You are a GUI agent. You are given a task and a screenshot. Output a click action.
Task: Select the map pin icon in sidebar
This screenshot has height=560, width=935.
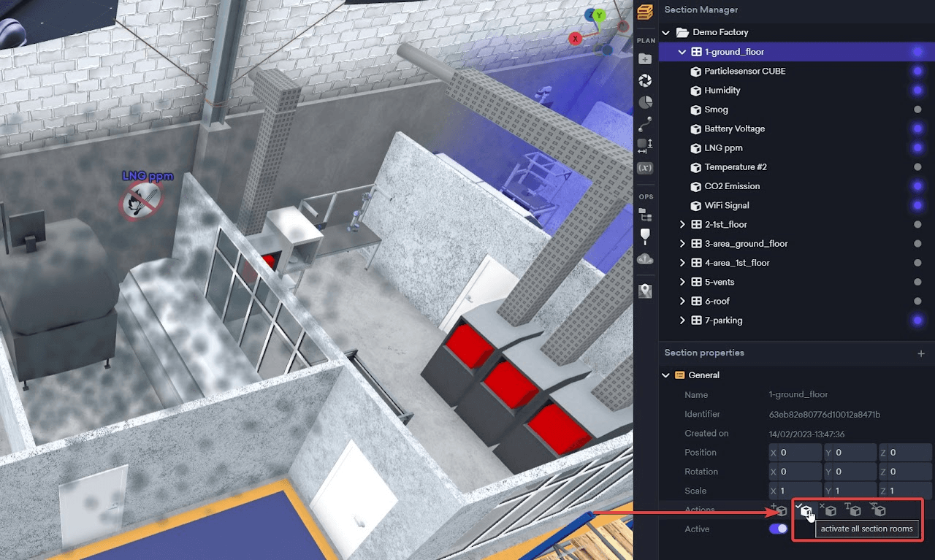[645, 291]
